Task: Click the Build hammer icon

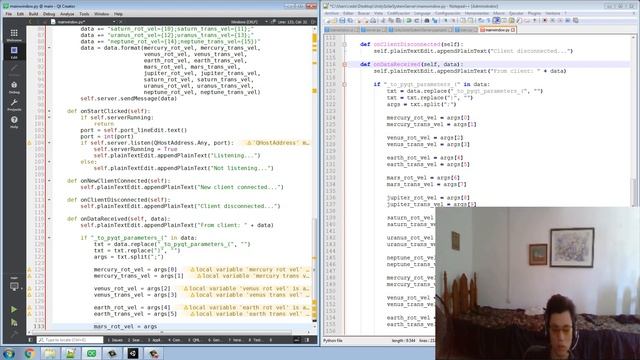Action: (14, 334)
